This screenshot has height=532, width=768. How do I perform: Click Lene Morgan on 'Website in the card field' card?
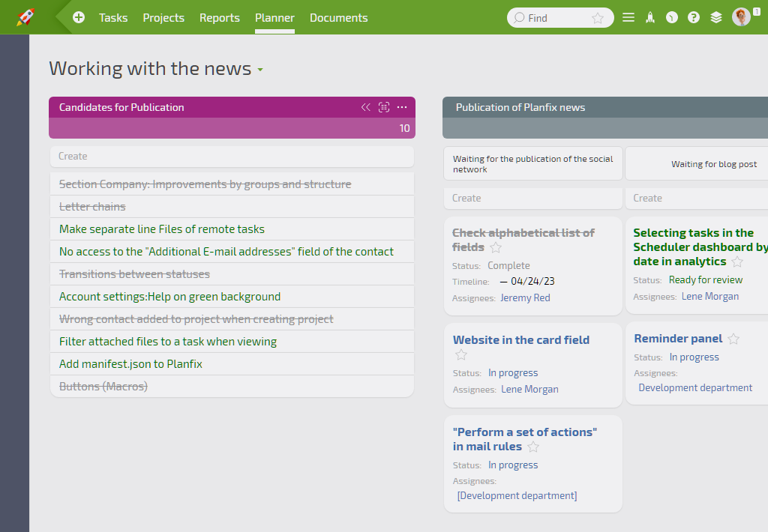coord(529,390)
